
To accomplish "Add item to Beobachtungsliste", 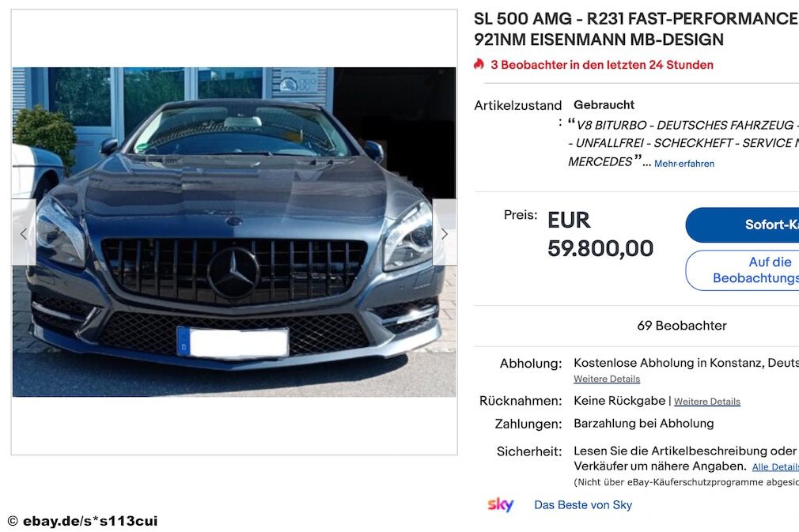I will [x=743, y=270].
